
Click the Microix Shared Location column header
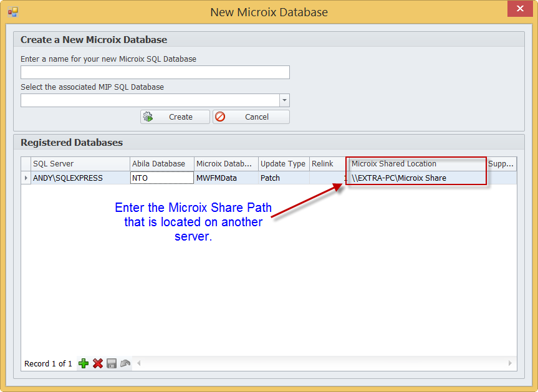416,164
